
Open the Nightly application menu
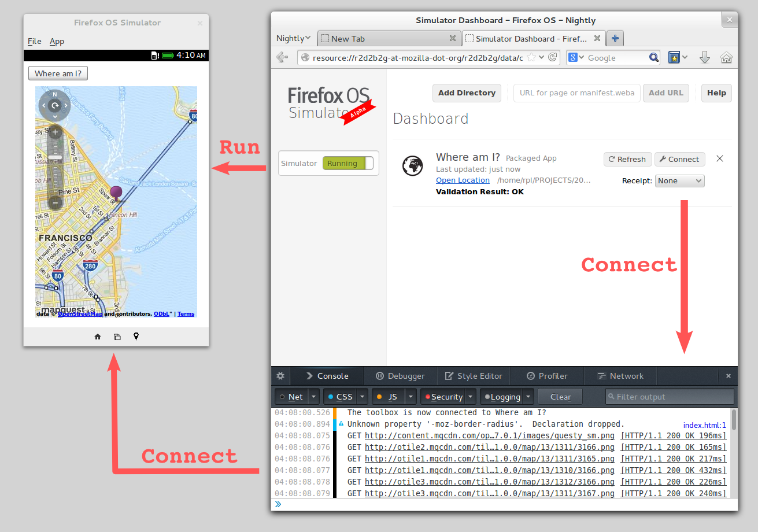(293, 38)
